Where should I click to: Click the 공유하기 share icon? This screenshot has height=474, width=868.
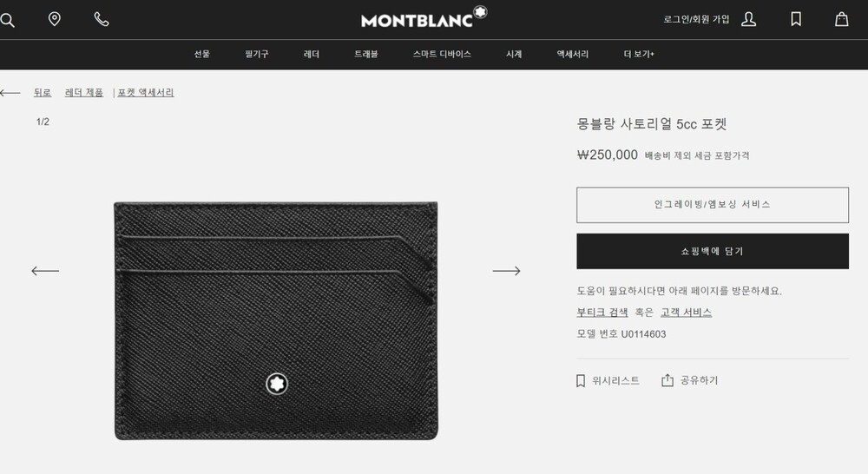pos(667,380)
